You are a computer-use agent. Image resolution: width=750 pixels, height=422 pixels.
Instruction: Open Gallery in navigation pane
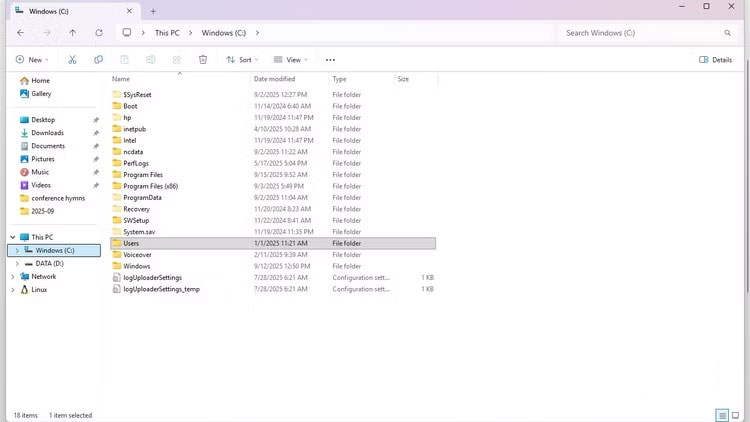(35, 94)
